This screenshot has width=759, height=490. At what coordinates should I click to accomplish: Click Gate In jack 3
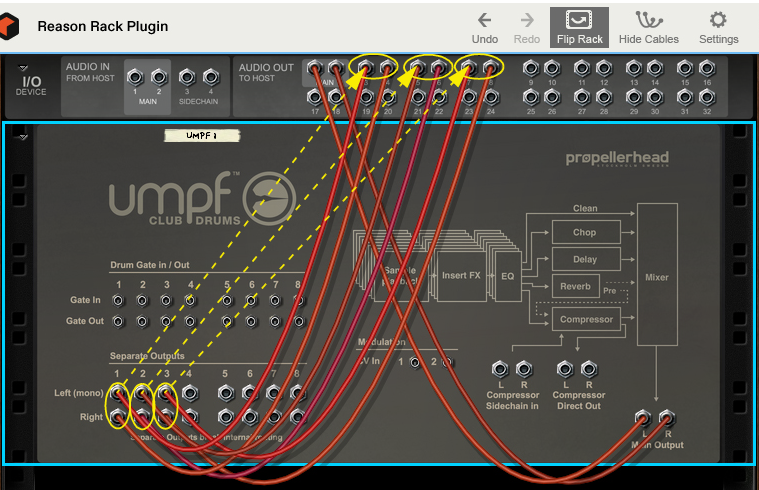[x=166, y=301]
